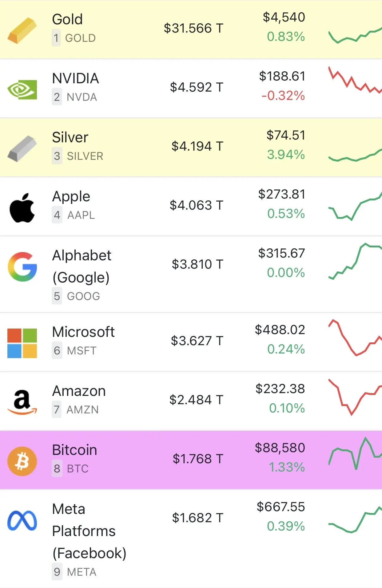Open Alphabet (Google) name link

click(x=82, y=266)
